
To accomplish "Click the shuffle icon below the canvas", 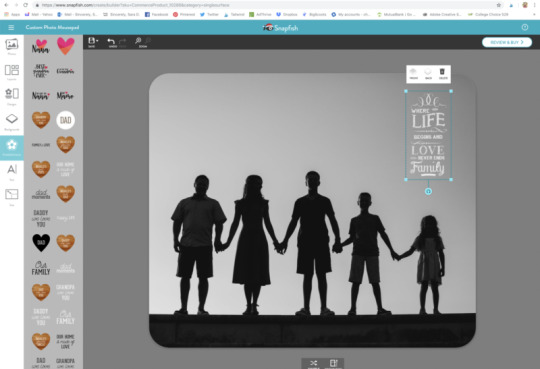I will tap(313, 363).
